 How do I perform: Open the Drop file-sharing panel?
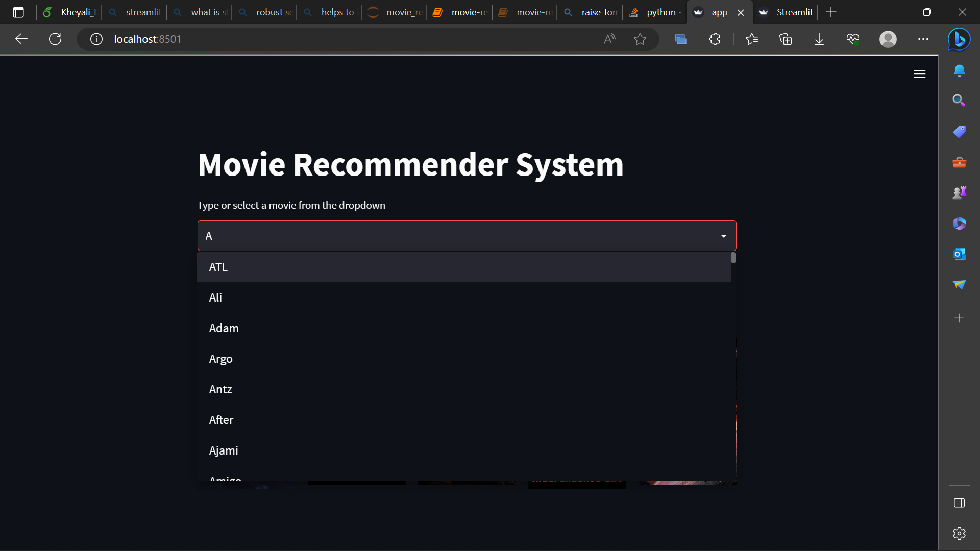(x=959, y=285)
